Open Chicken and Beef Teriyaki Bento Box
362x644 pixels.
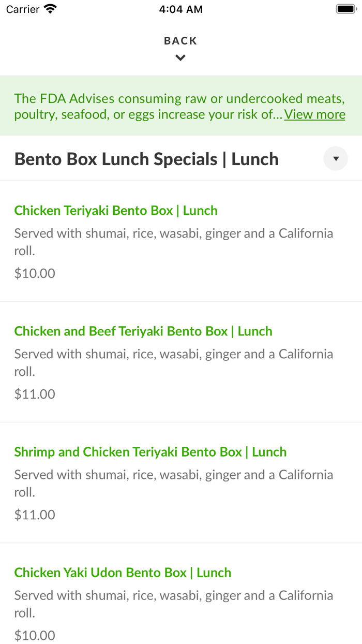tap(143, 331)
